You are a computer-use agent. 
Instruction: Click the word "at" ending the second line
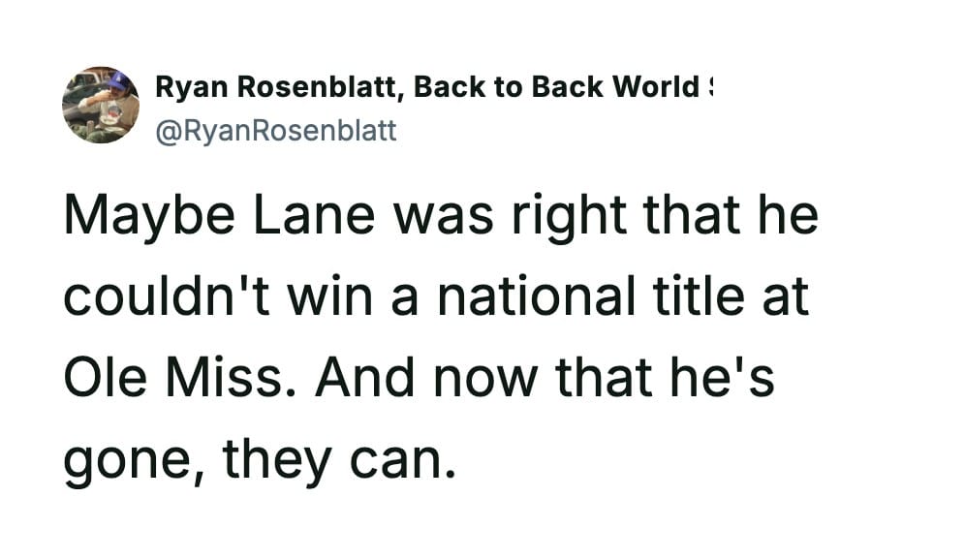click(x=785, y=296)
